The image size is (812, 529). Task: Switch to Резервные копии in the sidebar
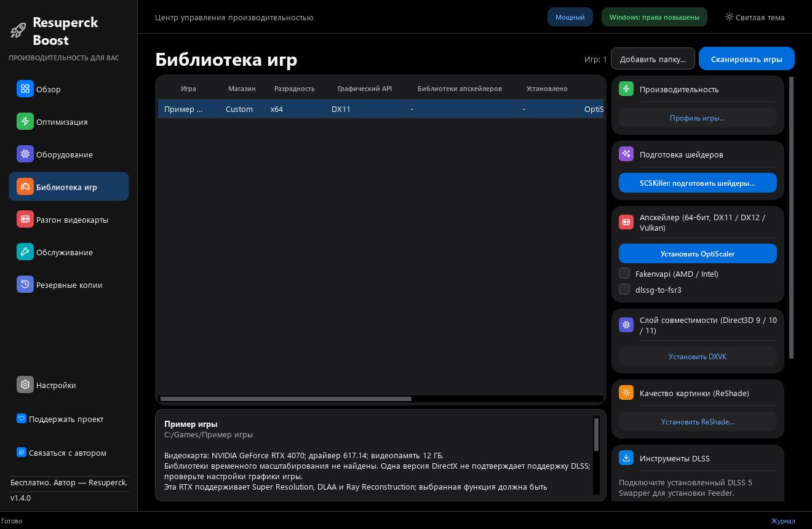point(69,285)
